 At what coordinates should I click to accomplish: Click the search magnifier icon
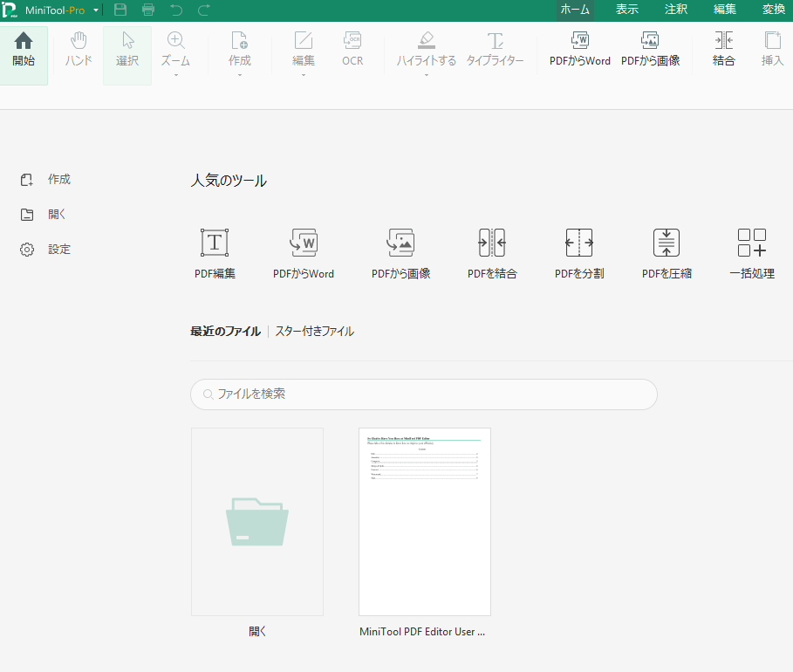coord(208,394)
